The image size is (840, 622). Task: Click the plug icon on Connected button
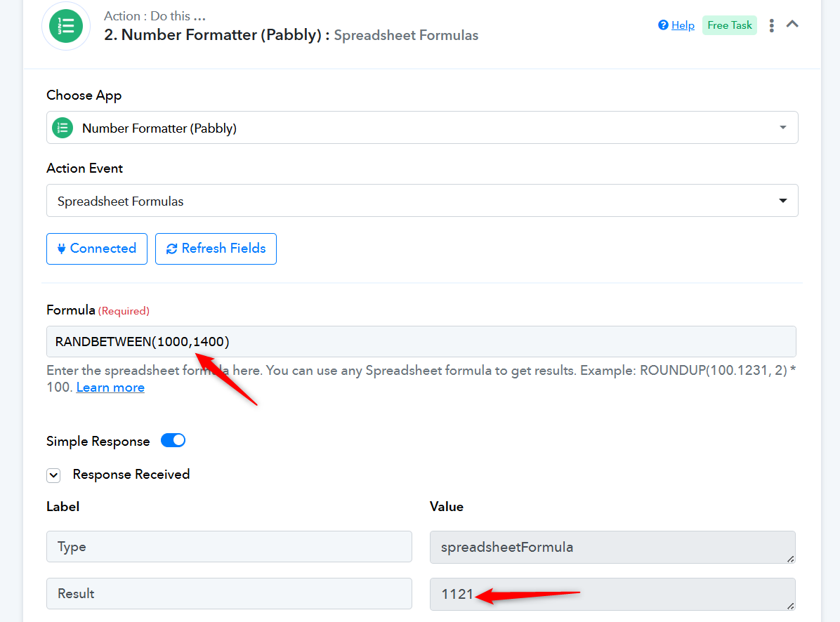[62, 249]
